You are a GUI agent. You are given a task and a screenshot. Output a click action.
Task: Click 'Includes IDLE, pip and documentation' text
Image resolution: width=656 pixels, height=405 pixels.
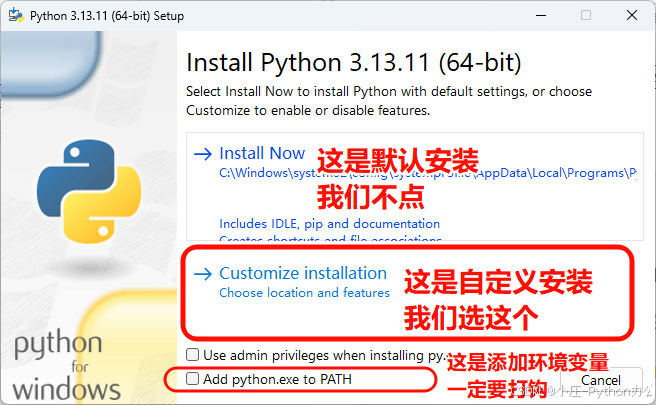(329, 224)
